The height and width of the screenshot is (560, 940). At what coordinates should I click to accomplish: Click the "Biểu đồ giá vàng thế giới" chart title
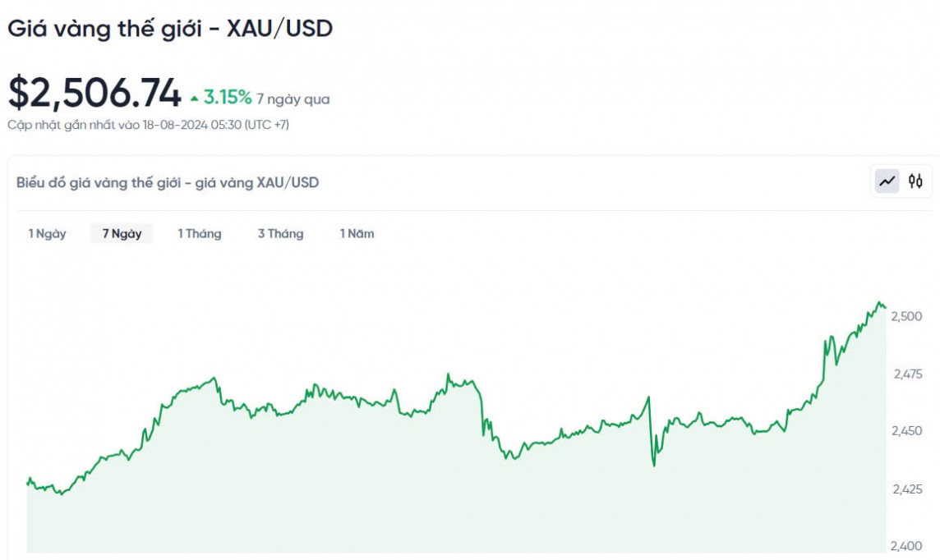168,182
